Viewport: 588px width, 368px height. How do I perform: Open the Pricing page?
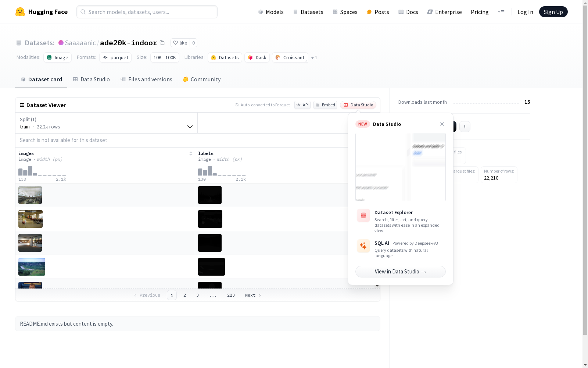pos(480,12)
